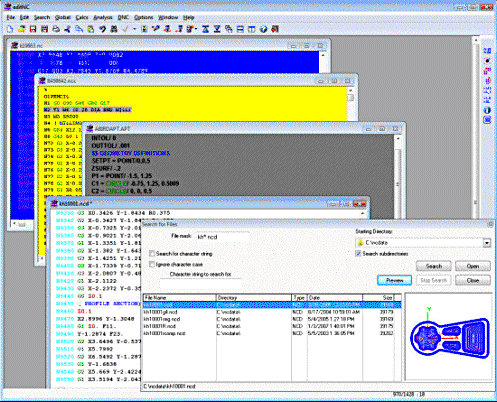
Task: Click the Open folder toolbar icon
Action: click(x=22, y=29)
